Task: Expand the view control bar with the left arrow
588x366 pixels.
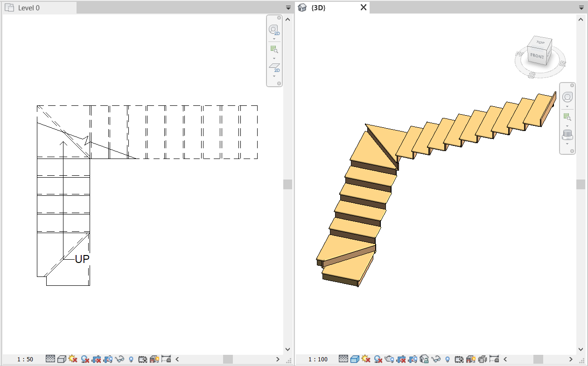Action: point(176,359)
